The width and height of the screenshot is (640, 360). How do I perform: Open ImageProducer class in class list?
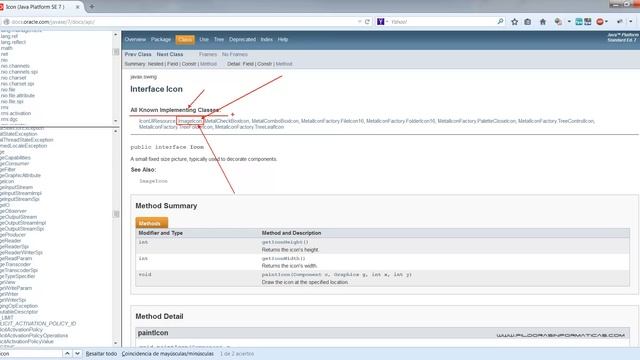pyautogui.click(x=13, y=235)
